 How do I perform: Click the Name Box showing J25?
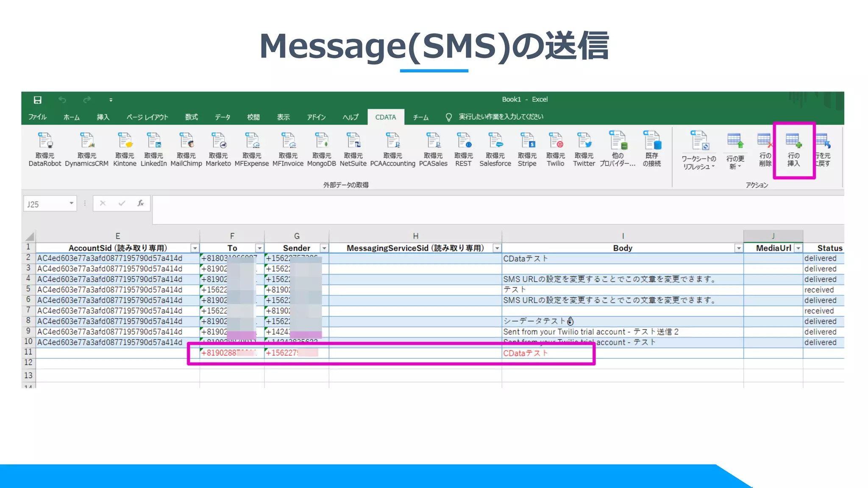pyautogui.click(x=46, y=204)
